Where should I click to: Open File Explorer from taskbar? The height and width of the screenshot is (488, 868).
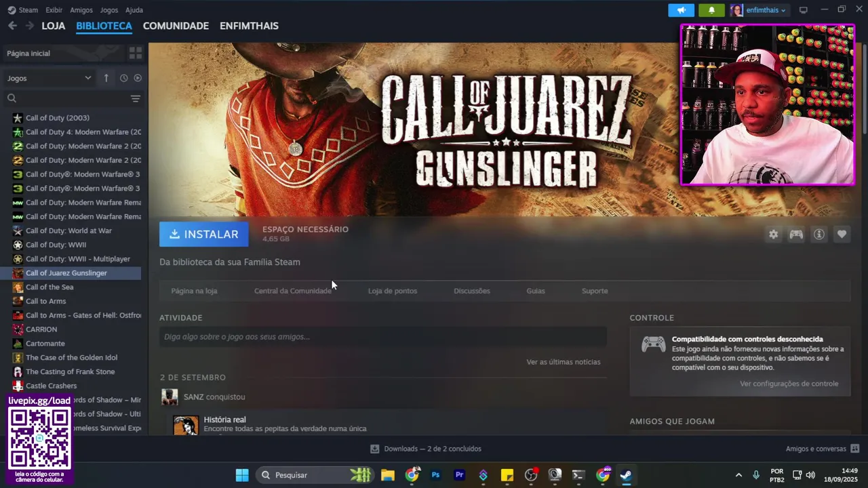coord(387,475)
